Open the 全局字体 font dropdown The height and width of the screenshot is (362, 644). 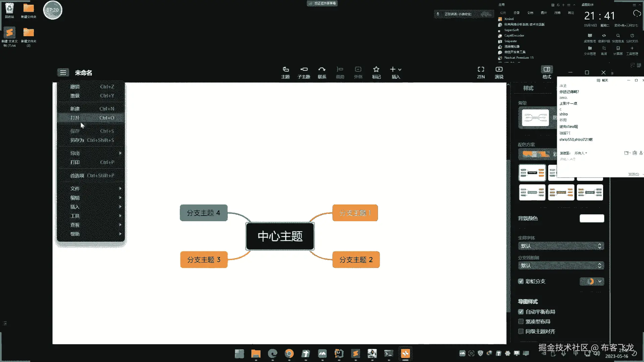[561, 246]
